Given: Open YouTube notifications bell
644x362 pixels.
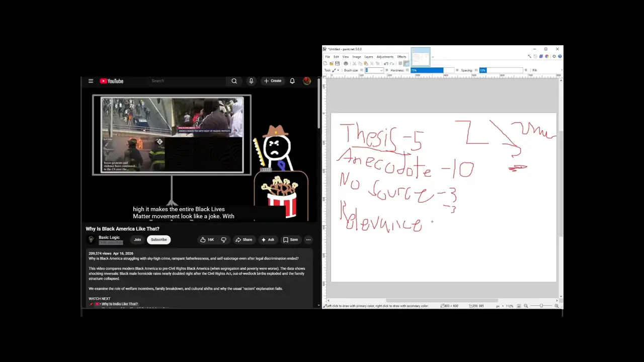Looking at the screenshot, I should pyautogui.click(x=292, y=81).
